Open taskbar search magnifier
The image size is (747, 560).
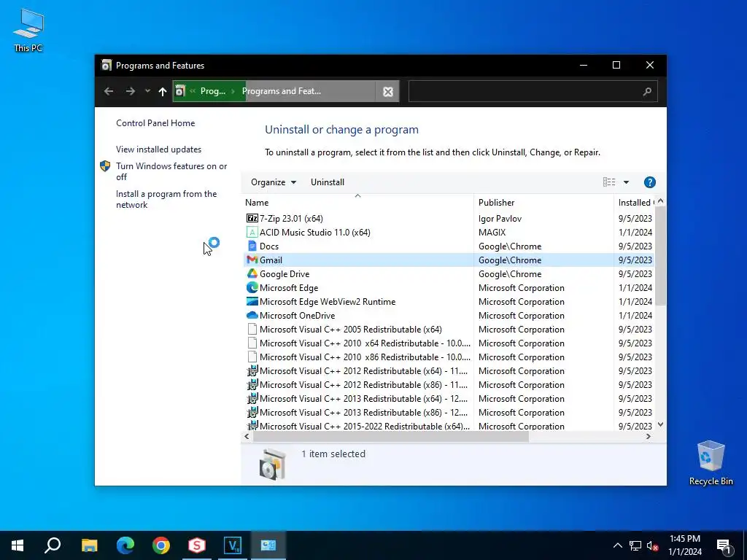pyautogui.click(x=53, y=545)
